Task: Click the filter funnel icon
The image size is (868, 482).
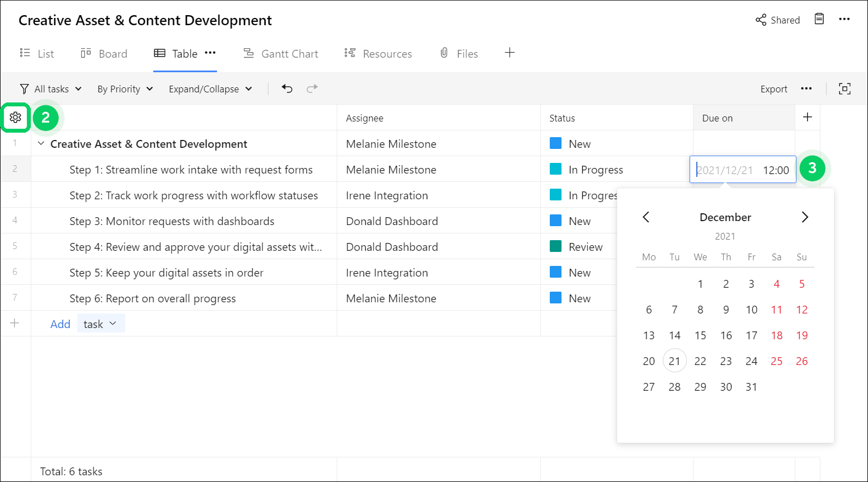Action: point(24,88)
